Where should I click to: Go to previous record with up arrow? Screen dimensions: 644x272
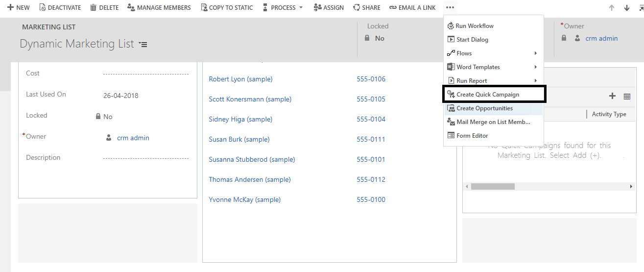pyautogui.click(x=611, y=8)
